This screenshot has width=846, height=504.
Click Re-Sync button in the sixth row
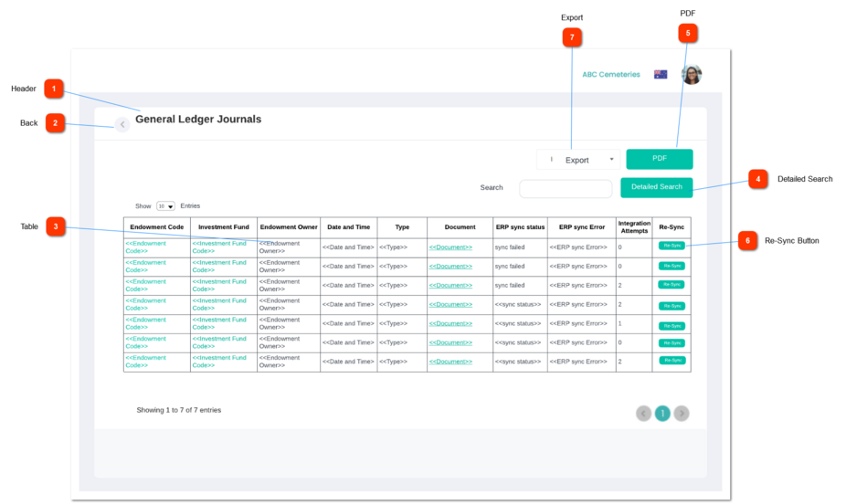(x=672, y=342)
